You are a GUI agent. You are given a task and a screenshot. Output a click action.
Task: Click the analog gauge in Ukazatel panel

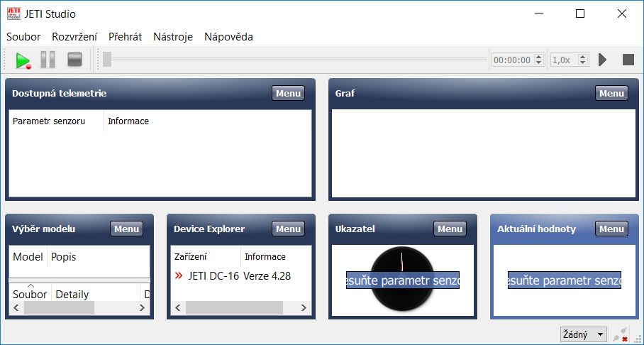tap(401, 259)
